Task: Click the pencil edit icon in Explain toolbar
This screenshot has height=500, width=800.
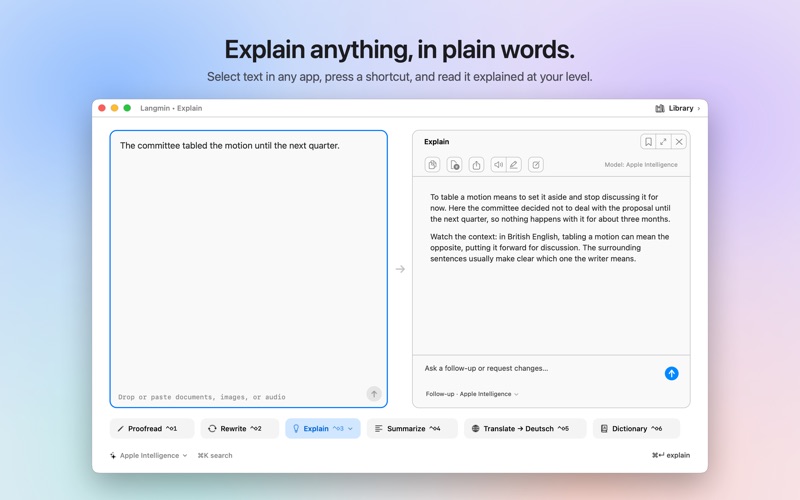Action: (x=514, y=165)
